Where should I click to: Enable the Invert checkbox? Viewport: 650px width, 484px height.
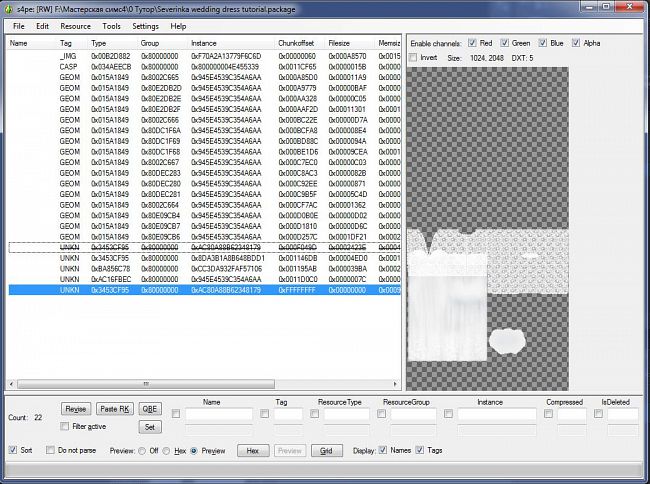[415, 58]
